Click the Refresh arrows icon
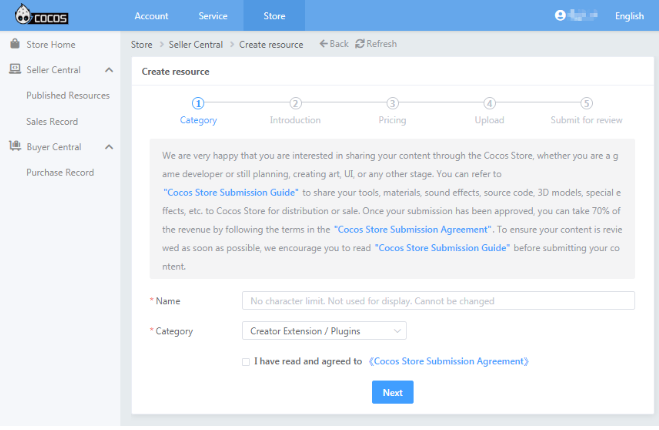This screenshot has width=659, height=430. pos(360,43)
